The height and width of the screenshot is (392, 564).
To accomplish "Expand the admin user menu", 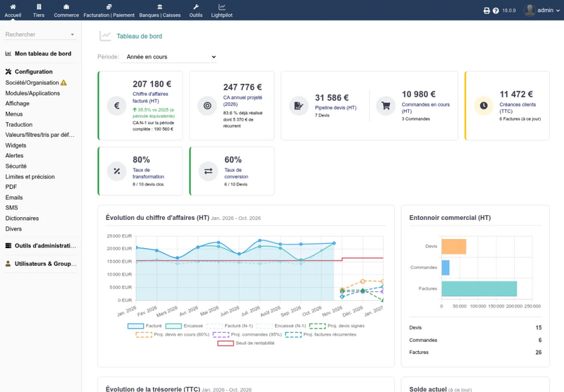I will [x=542, y=11].
